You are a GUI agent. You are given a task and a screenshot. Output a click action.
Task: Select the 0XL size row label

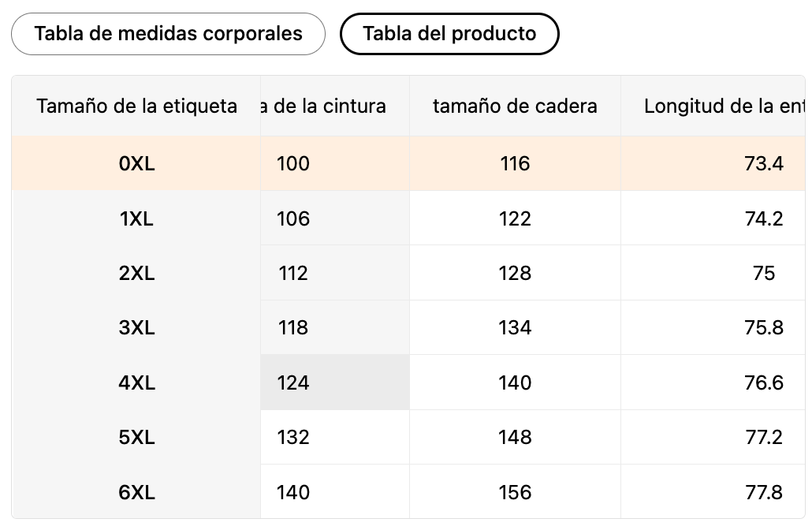coord(136,164)
